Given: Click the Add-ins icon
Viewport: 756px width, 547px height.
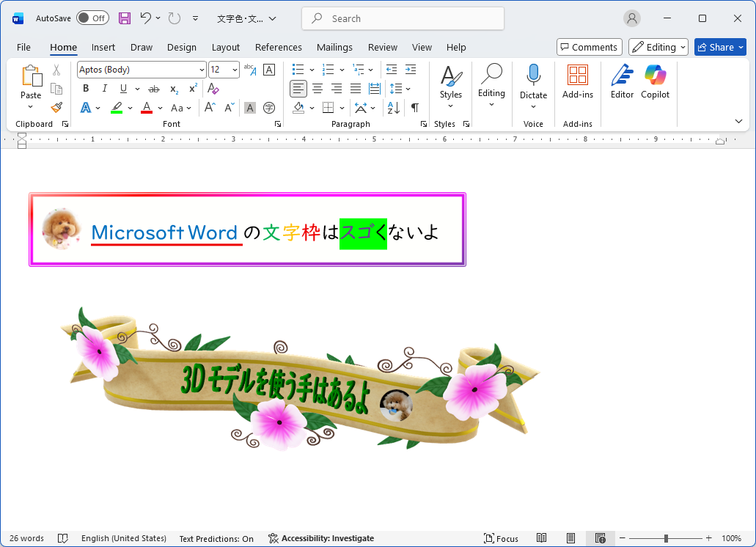Looking at the screenshot, I should click(578, 81).
